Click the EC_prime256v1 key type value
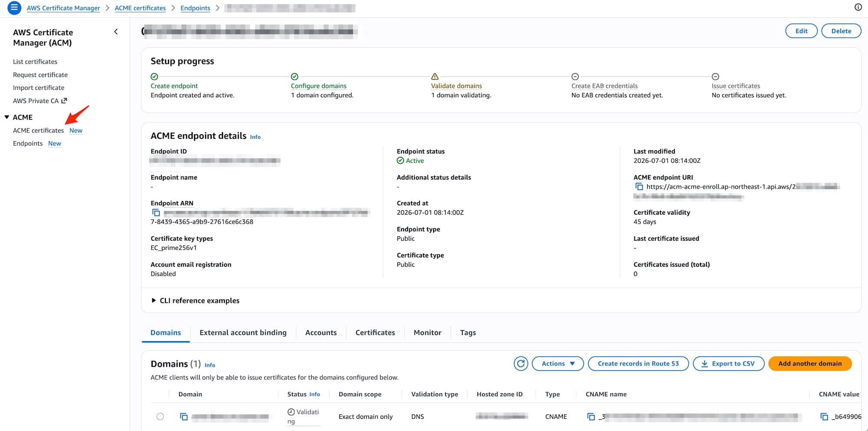 [174, 248]
